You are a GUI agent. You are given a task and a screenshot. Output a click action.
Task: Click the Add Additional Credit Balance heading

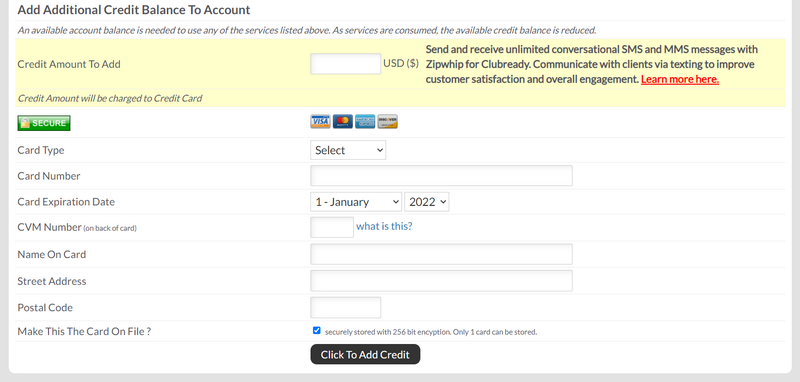(x=134, y=10)
